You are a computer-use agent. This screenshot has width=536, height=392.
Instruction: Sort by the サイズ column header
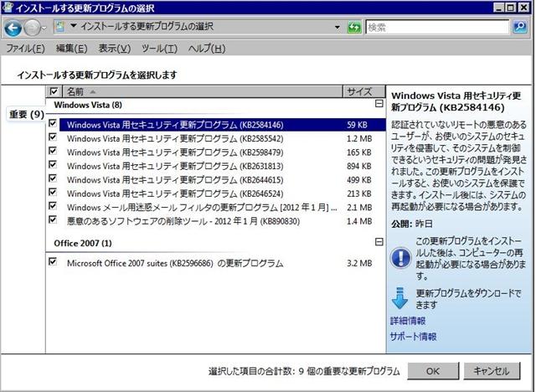coord(363,91)
